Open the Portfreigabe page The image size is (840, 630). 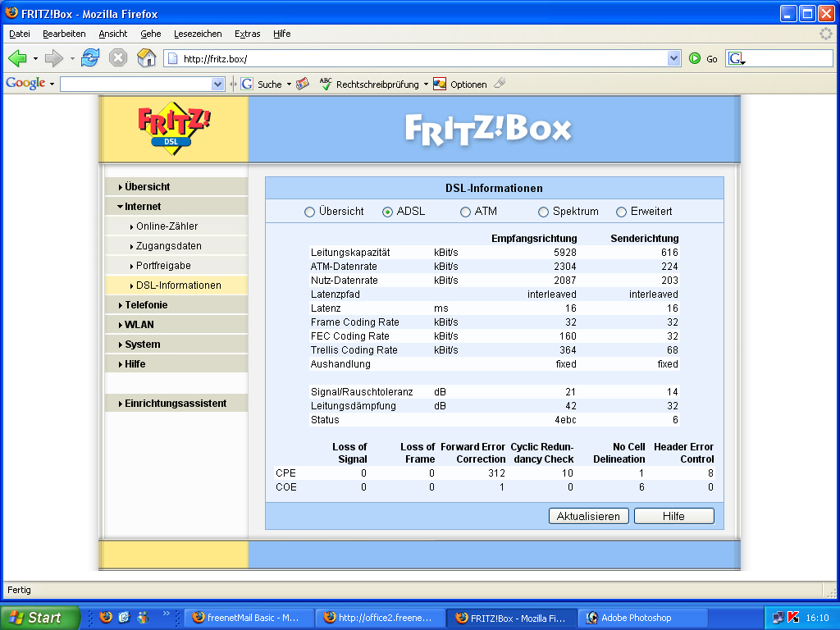(177, 266)
